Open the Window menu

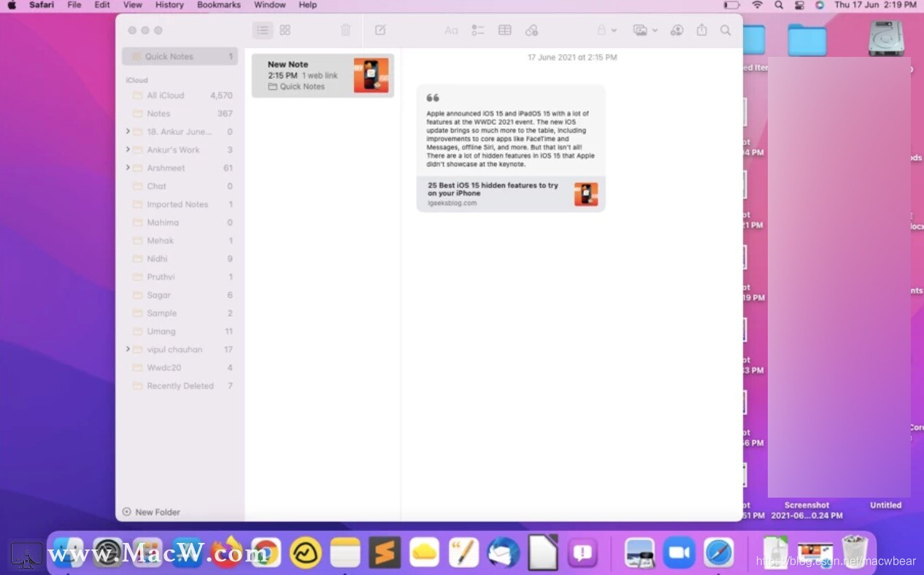point(269,5)
